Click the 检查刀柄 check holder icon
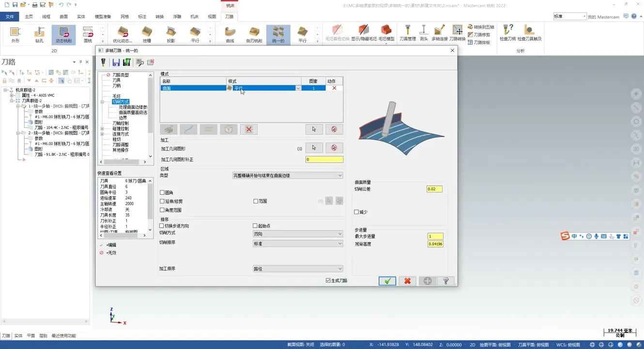Image resolution: width=644 pixels, height=349 pixels. (x=507, y=33)
